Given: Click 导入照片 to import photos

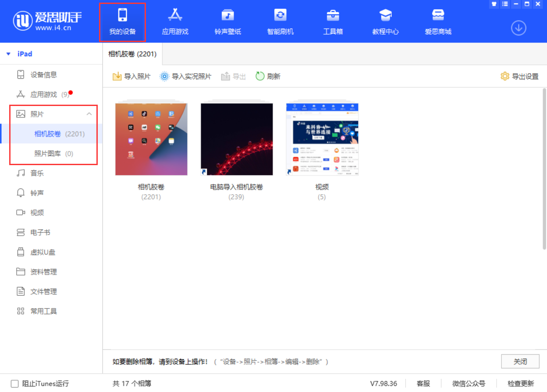Looking at the screenshot, I should (x=131, y=76).
